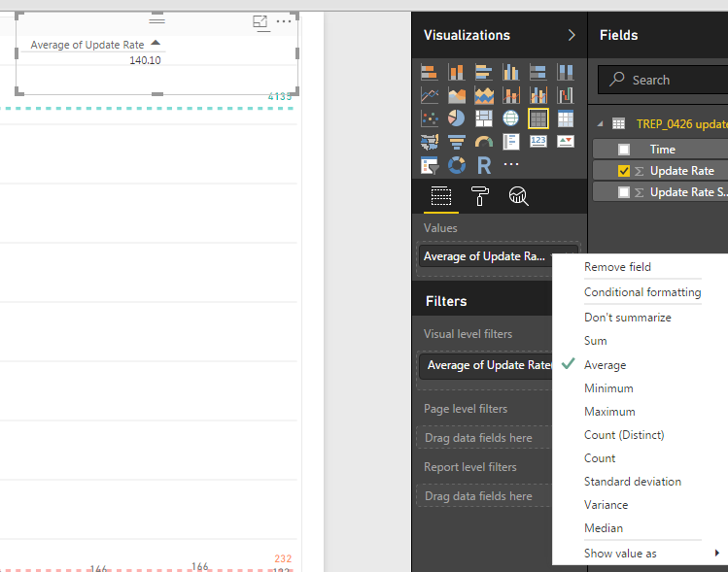Choose Conditional formatting menu item
This screenshot has height=572, width=728.
tap(642, 292)
